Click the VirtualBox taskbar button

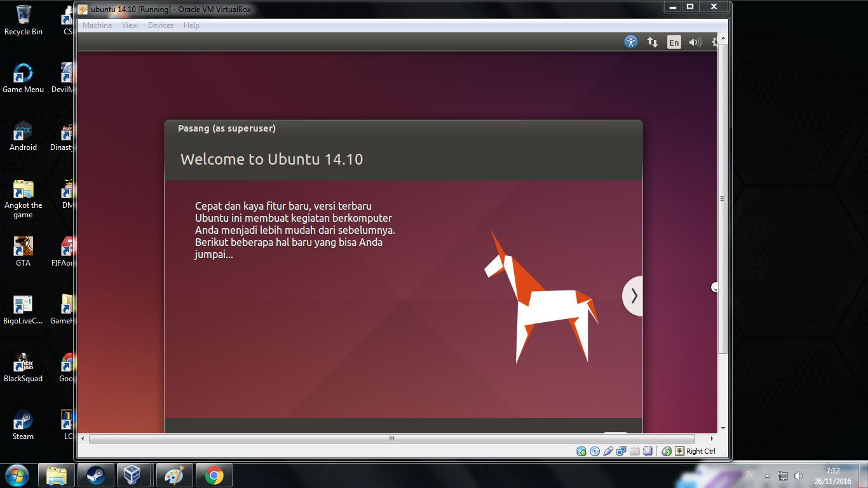[133, 475]
